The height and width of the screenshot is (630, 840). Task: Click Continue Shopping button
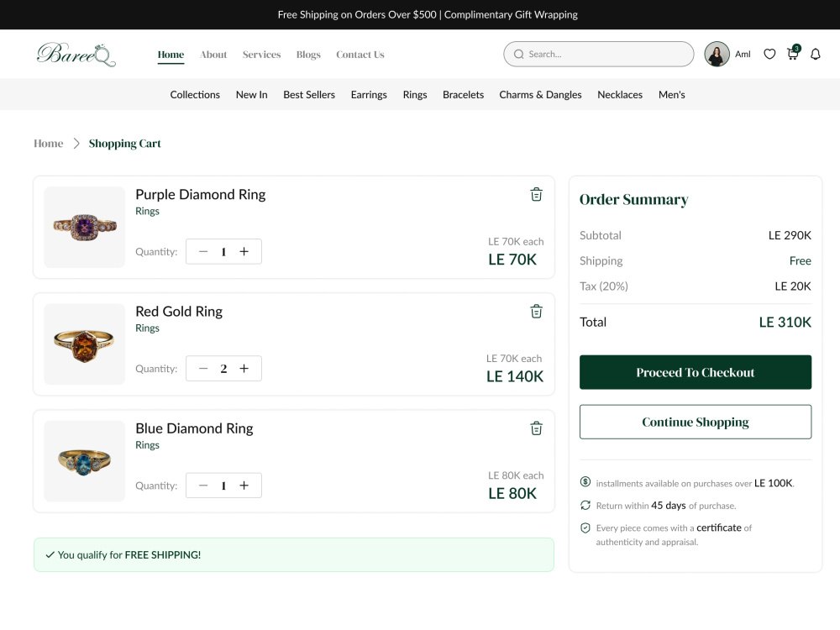pos(696,423)
